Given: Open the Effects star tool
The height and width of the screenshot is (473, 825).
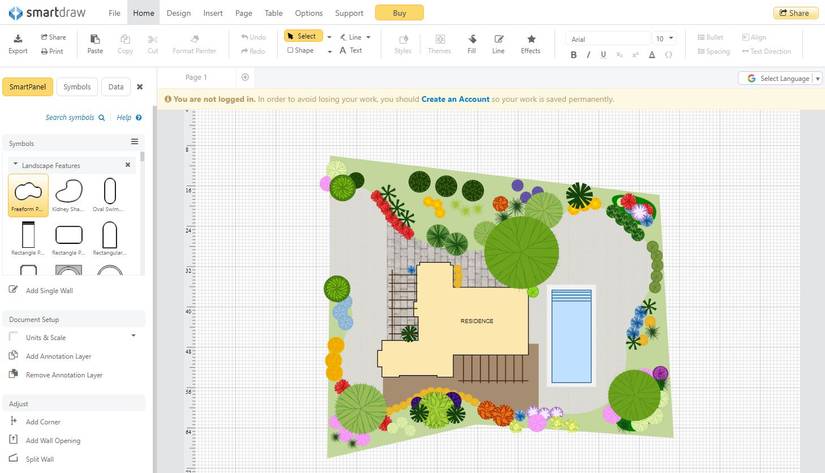Looking at the screenshot, I should 531,39.
